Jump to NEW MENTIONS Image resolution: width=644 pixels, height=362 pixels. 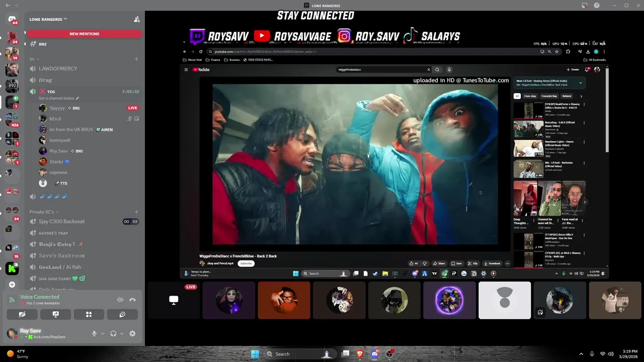[x=84, y=34]
